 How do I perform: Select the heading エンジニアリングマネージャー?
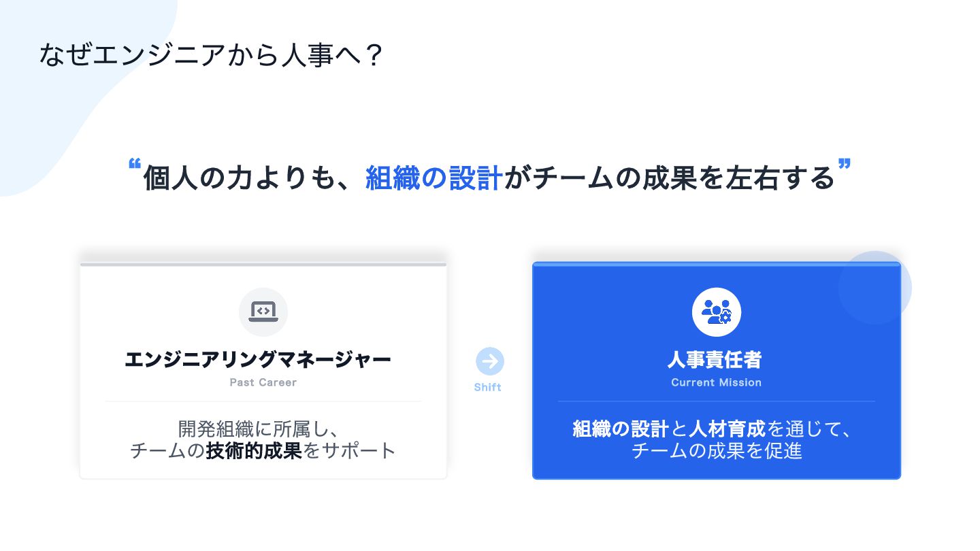click(x=258, y=359)
